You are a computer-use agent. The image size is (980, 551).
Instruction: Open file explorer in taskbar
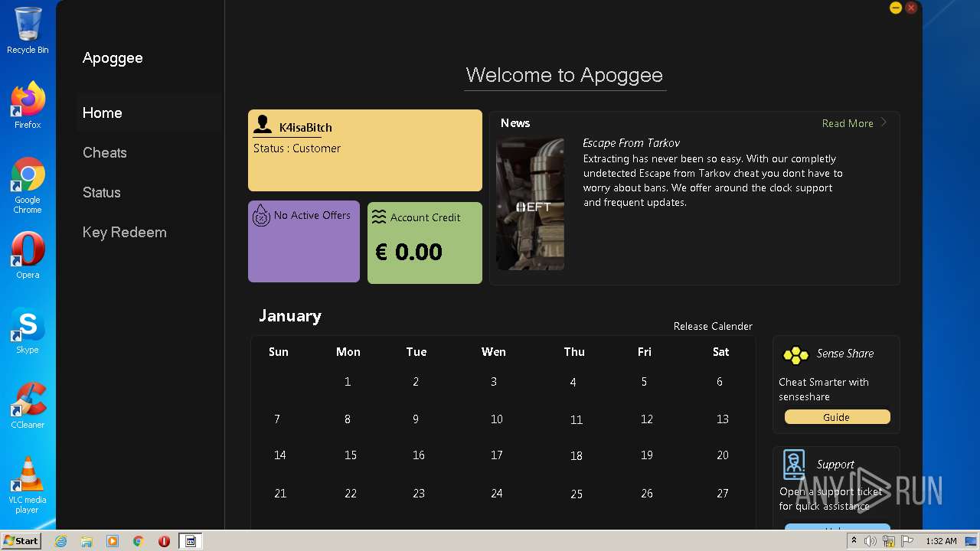click(87, 541)
